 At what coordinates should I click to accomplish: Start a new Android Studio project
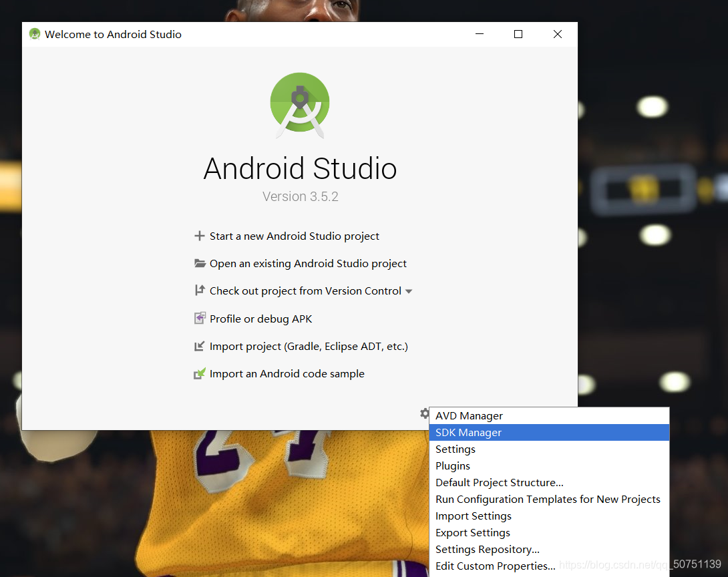pyautogui.click(x=295, y=236)
